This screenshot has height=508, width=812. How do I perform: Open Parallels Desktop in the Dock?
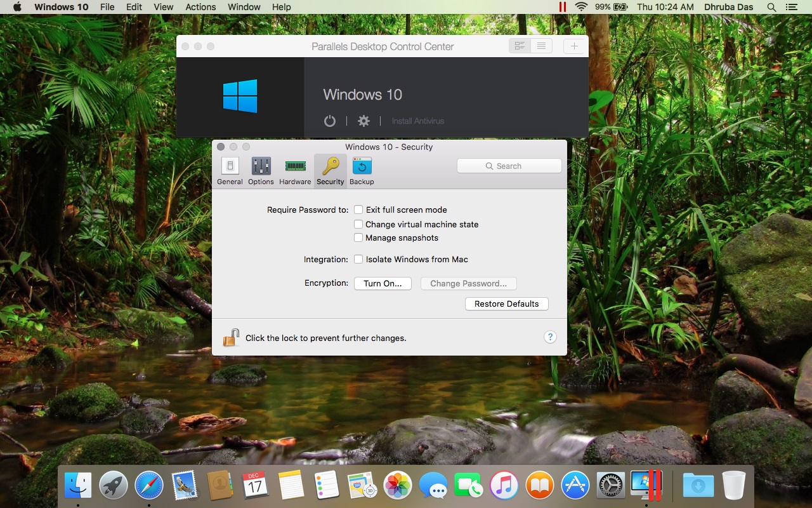click(646, 486)
